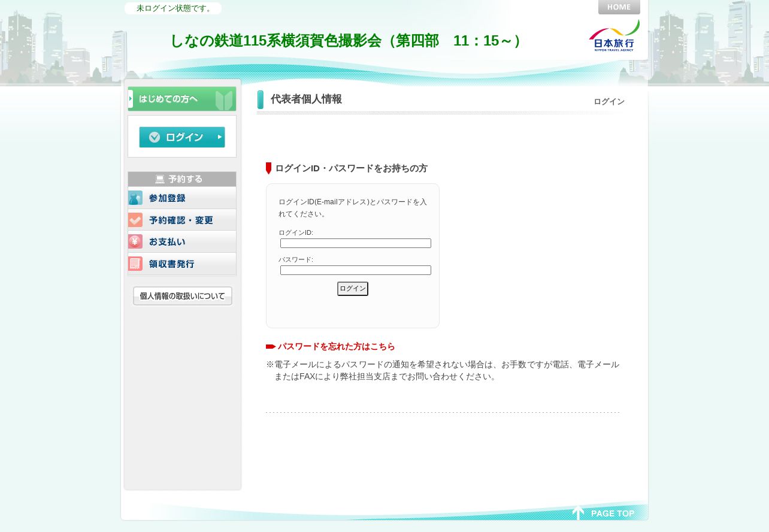Viewport: 769px width, 532px height.
Task: Focus the ログインID input field
Action: click(x=356, y=243)
